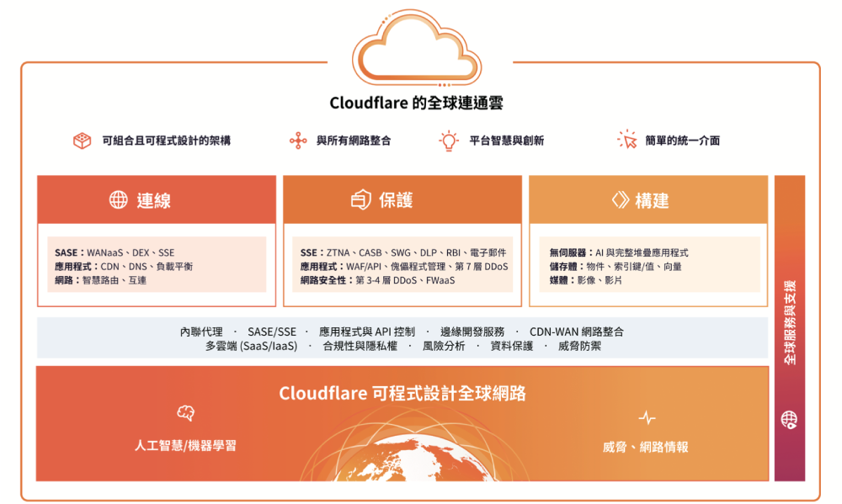Click CDN-WAN 網路整合 text

(577, 332)
